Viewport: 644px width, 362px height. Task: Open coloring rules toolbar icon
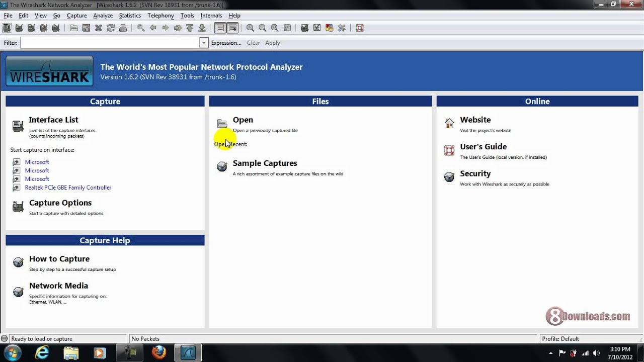330,28
